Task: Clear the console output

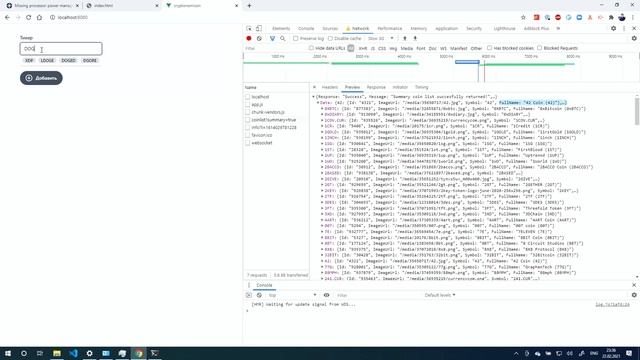Action: (259, 295)
